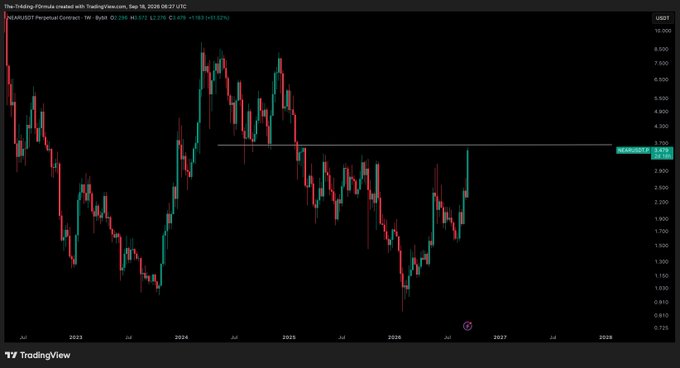The image size is (680, 368).
Task: Click the 7.500 price axis label
Action: [x=661, y=63]
